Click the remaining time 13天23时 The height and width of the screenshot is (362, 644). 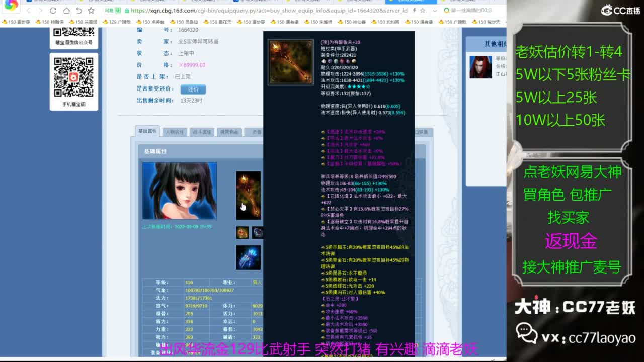[191, 101]
